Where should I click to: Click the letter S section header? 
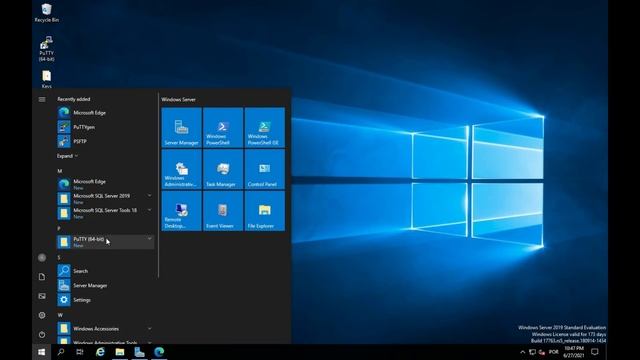59,258
